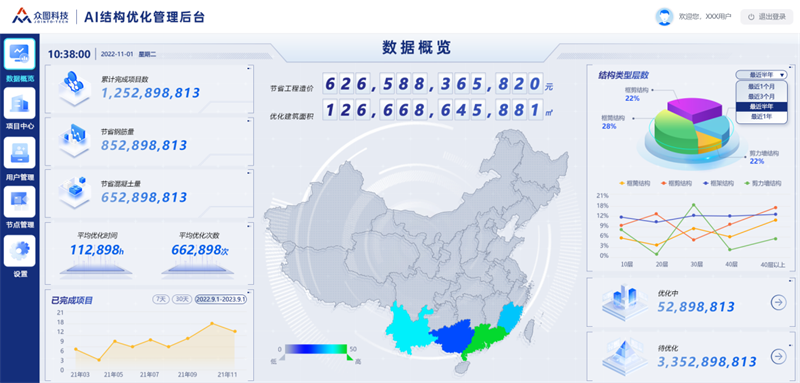
Task: Open 待优化 details via arrow icon
Action: pos(778,356)
